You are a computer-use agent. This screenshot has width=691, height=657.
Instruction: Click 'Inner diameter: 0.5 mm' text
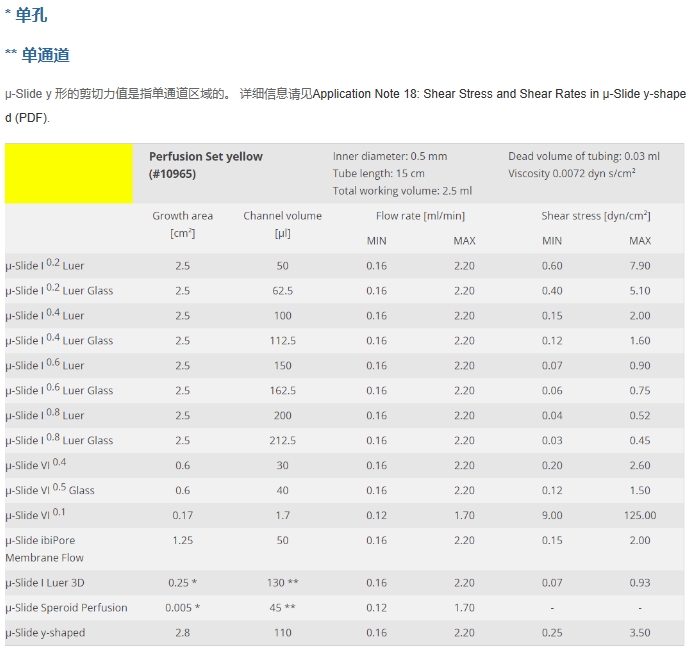point(390,156)
